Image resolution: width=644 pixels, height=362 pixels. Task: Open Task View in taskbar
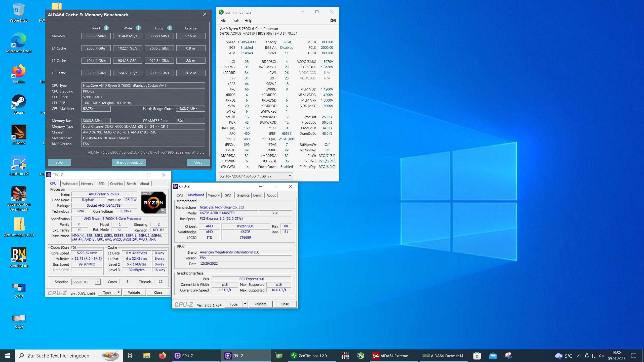(x=131, y=356)
